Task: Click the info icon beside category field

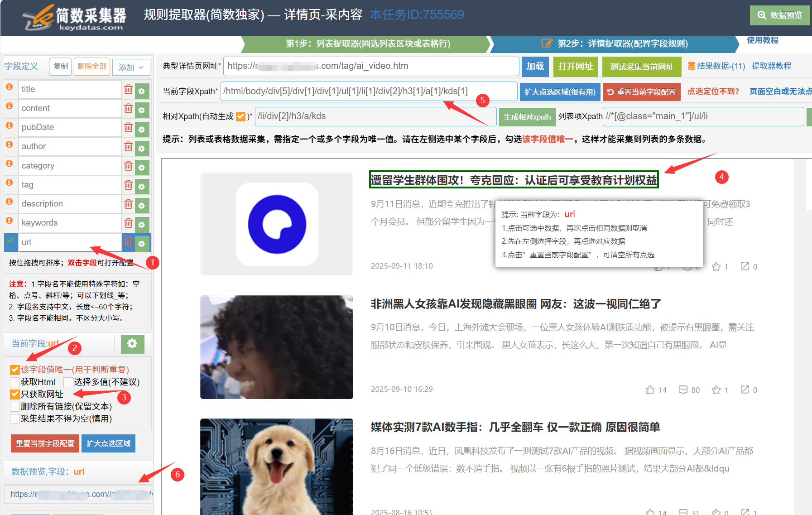Action: [x=9, y=164]
